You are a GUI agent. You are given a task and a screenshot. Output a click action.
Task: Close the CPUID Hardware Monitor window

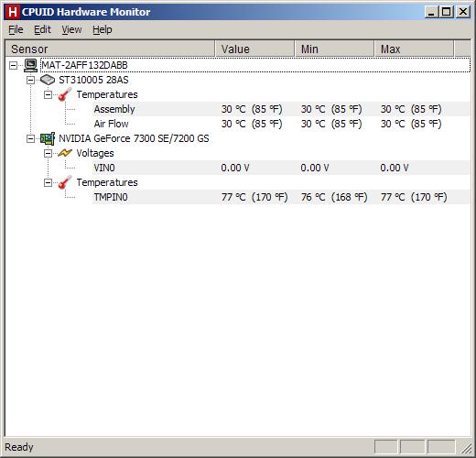click(x=463, y=12)
